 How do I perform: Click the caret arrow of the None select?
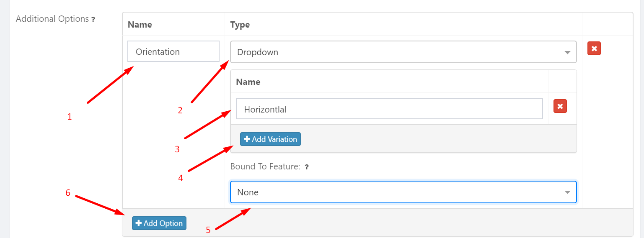pos(567,192)
